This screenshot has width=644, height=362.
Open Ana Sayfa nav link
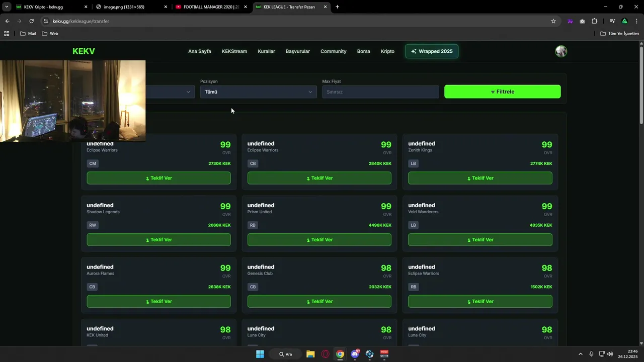(x=200, y=51)
